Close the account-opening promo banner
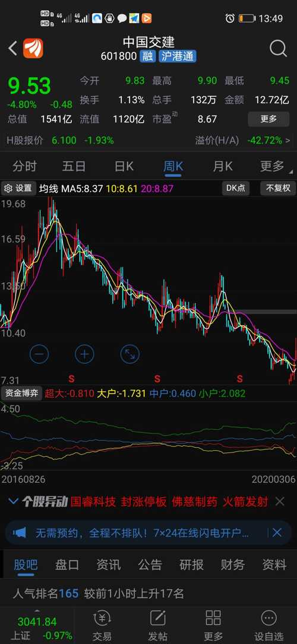The height and width of the screenshot is (644, 297). click(277, 533)
